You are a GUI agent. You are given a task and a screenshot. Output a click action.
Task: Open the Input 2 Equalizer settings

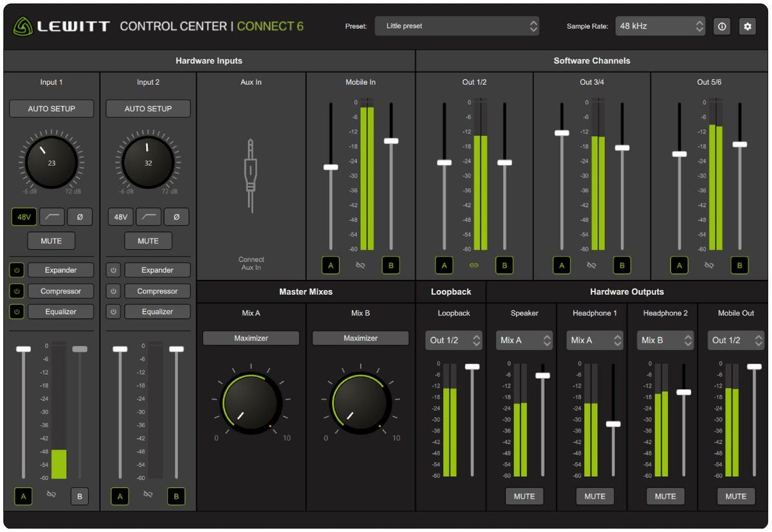click(158, 311)
